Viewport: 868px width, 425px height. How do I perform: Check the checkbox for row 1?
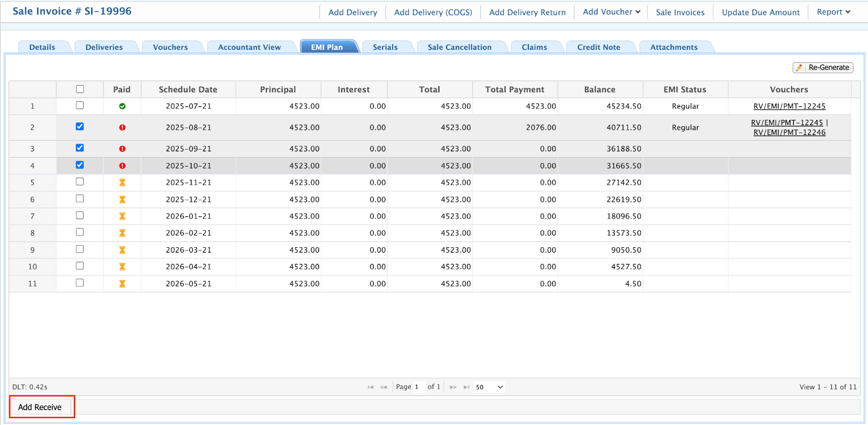point(80,105)
